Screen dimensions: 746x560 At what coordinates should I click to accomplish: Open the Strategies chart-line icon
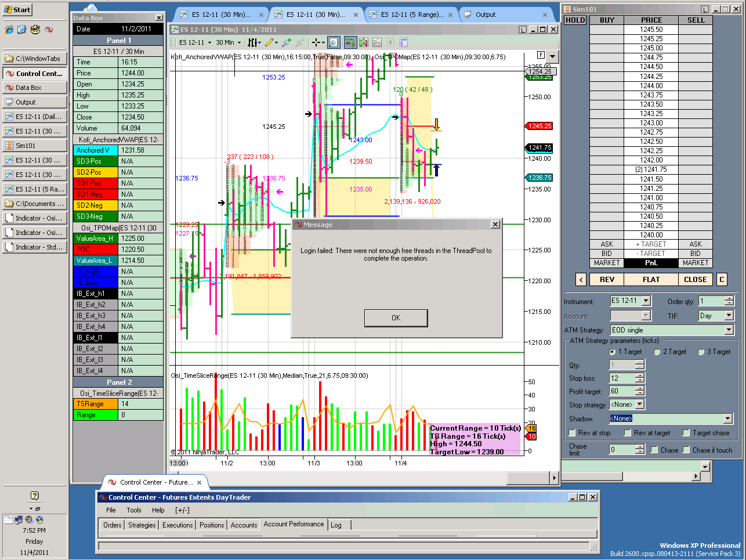pyautogui.click(x=377, y=42)
